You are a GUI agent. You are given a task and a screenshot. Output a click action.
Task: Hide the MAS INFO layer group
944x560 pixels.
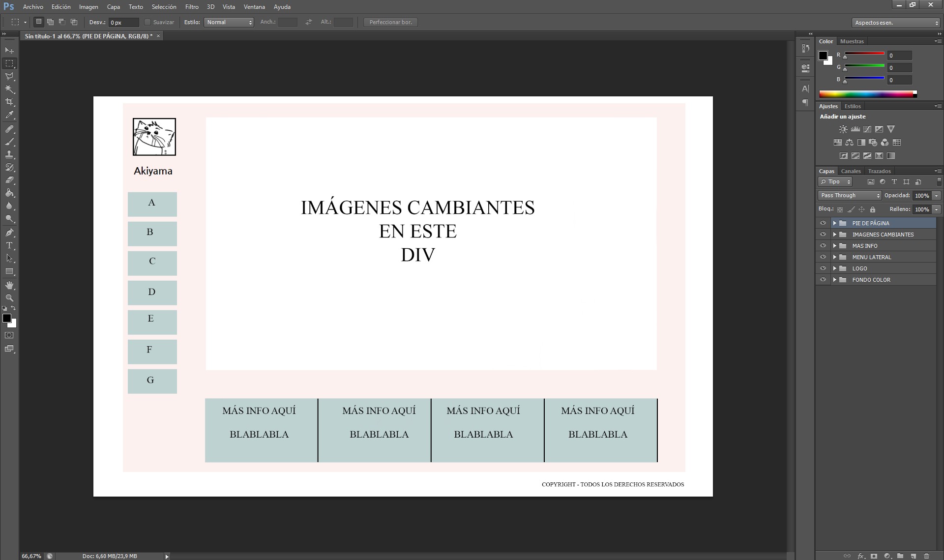[823, 245]
